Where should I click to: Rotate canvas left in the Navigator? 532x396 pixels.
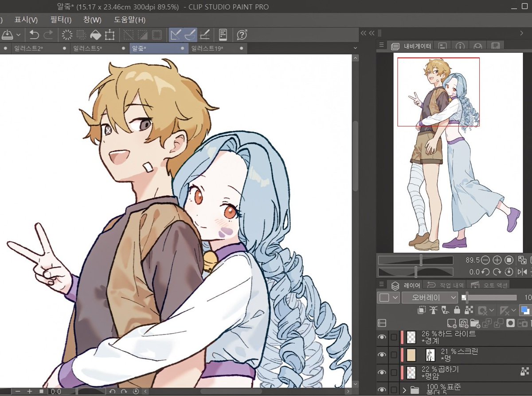485,272
